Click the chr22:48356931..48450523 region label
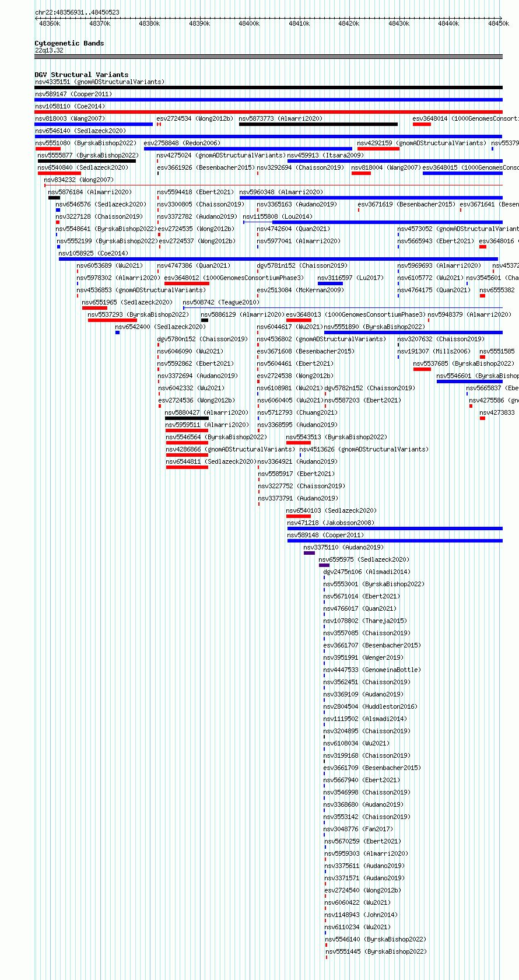The width and height of the screenshot is (519, 980). [77, 12]
